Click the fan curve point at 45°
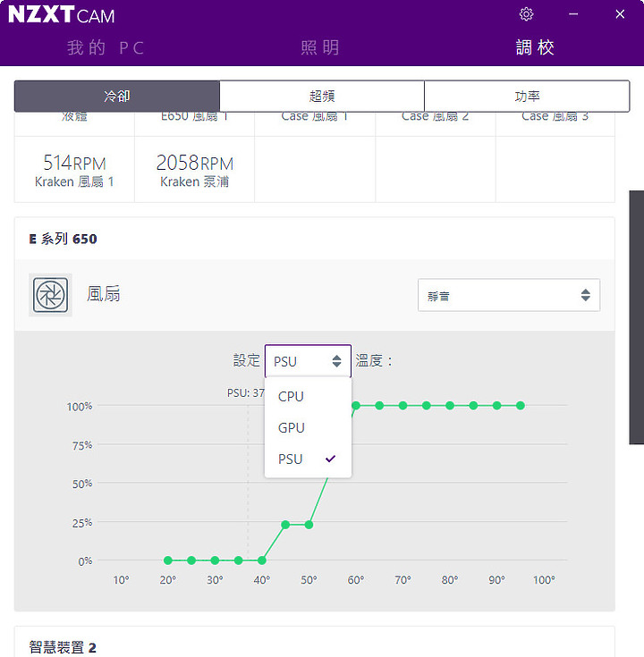Viewport: 644px width, 657px height. coord(285,525)
